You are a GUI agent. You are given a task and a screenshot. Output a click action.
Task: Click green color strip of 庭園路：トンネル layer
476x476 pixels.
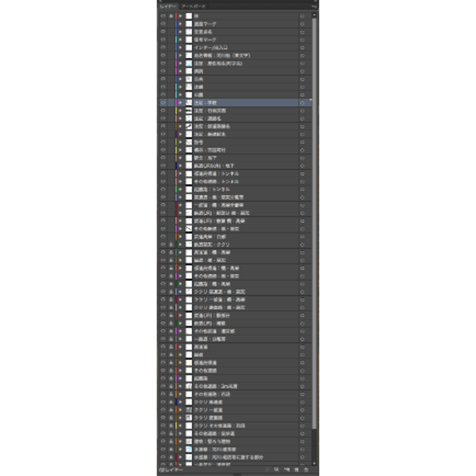point(176,189)
